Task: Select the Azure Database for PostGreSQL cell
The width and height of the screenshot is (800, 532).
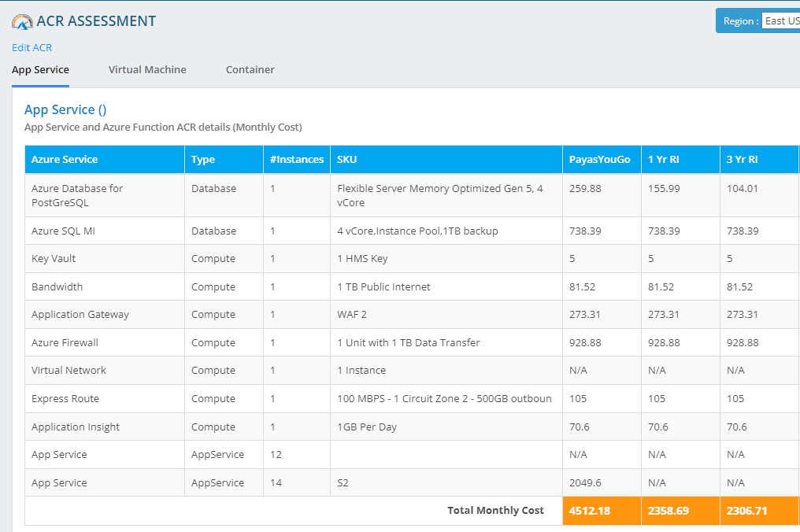Action: (x=105, y=195)
